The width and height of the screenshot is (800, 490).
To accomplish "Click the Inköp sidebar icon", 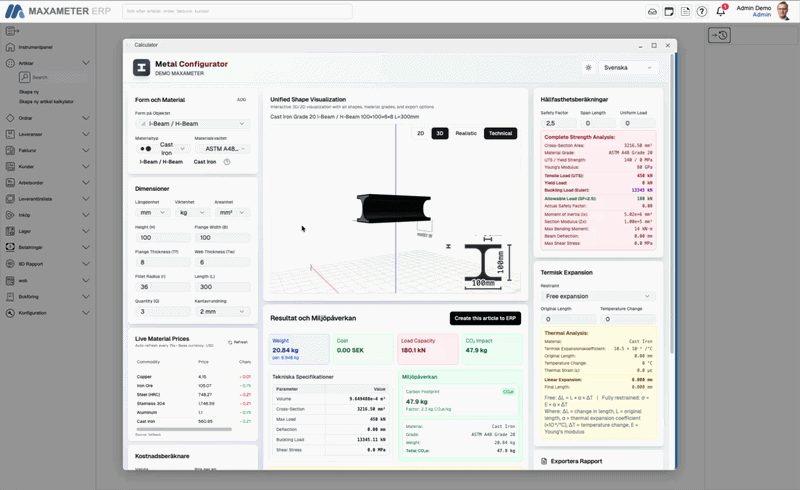I will coord(10,215).
